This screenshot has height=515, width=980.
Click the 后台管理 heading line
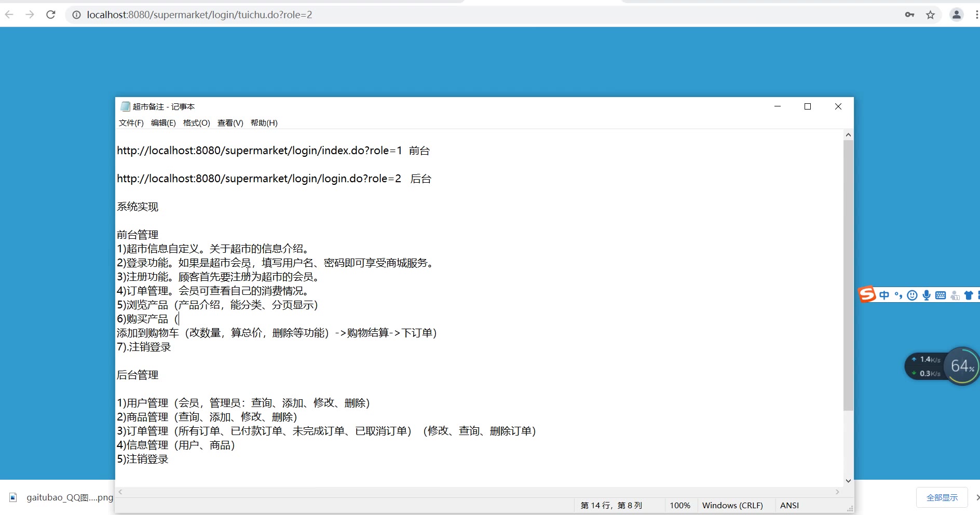click(x=138, y=375)
